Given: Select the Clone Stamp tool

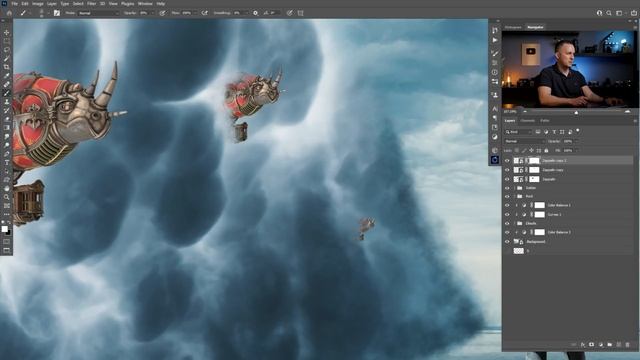Looking at the screenshot, I should click(x=7, y=102).
